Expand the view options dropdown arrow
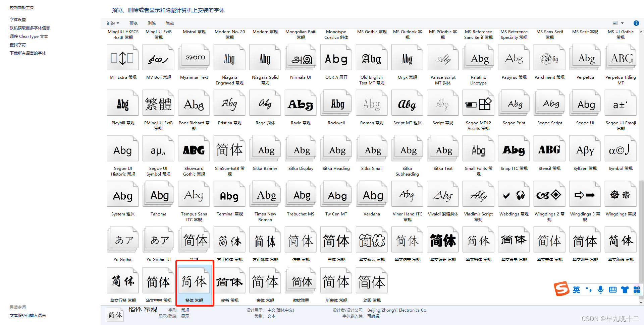 (x=622, y=23)
